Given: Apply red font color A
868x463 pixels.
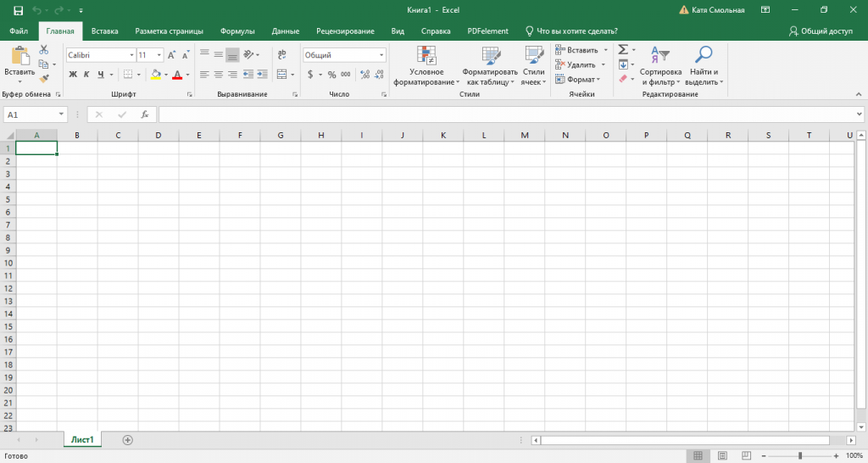Looking at the screenshot, I should [x=177, y=75].
